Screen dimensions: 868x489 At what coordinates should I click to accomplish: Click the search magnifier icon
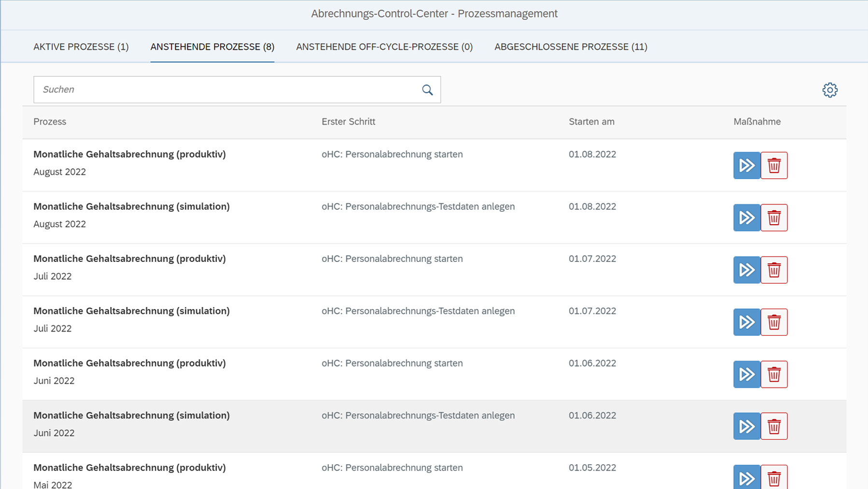tap(427, 90)
